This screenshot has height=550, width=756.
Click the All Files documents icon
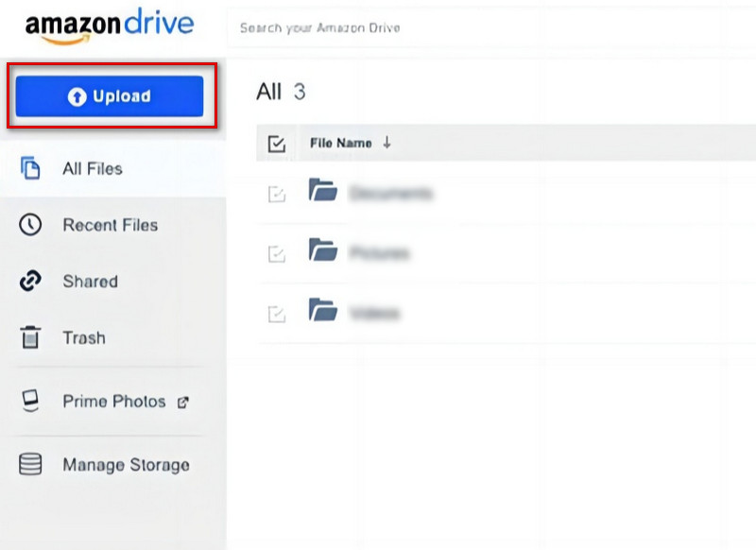[30, 168]
